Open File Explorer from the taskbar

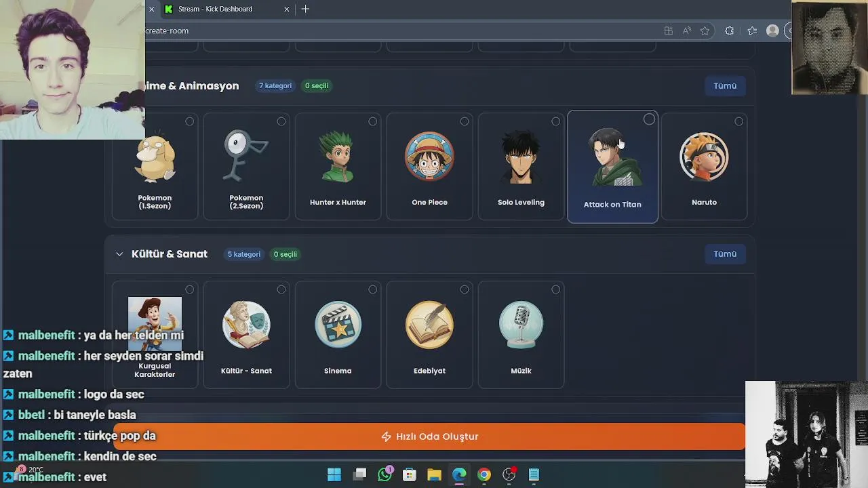pyautogui.click(x=434, y=474)
